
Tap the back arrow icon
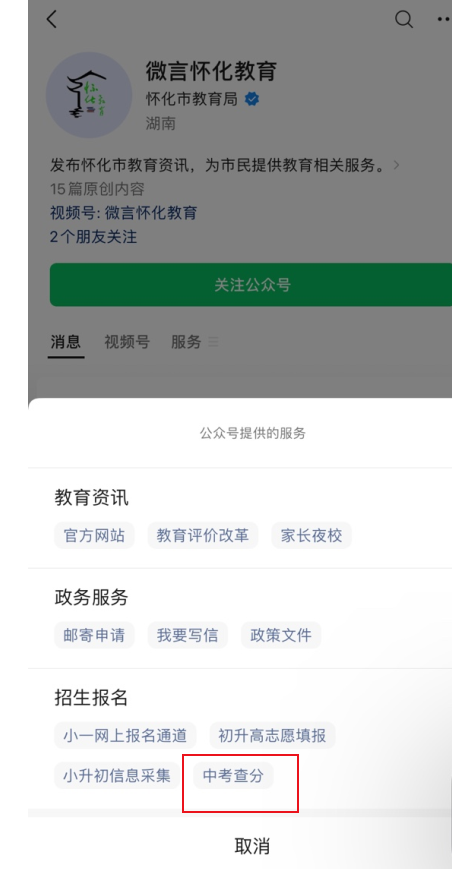(52, 19)
